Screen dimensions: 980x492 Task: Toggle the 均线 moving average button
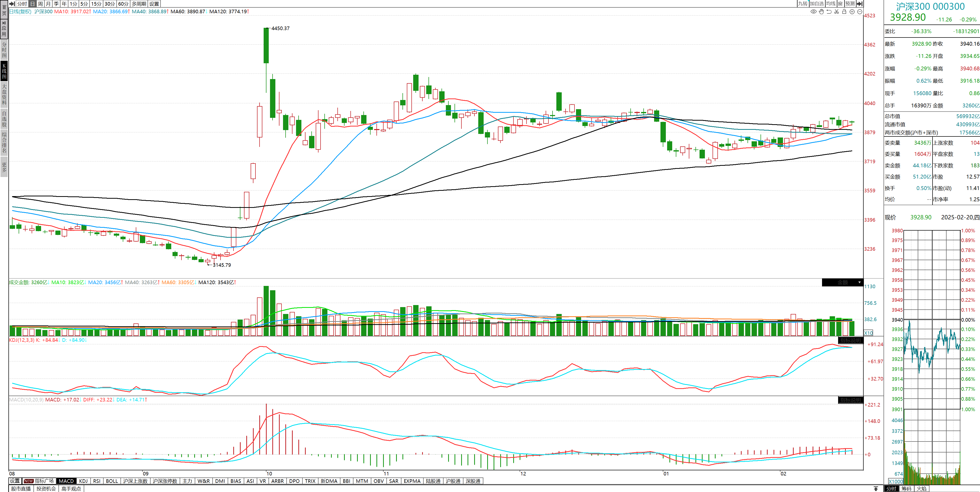[x=830, y=3]
